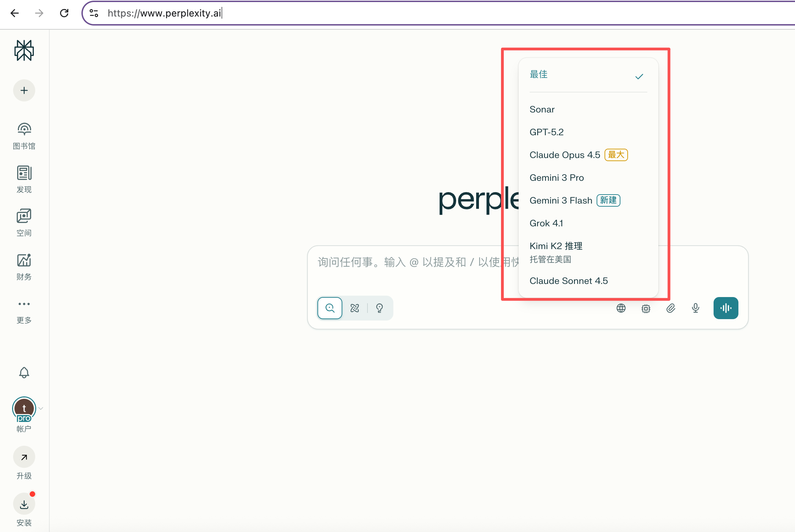
Task: Expand account menu chevron beside avatar
Action: (41, 408)
